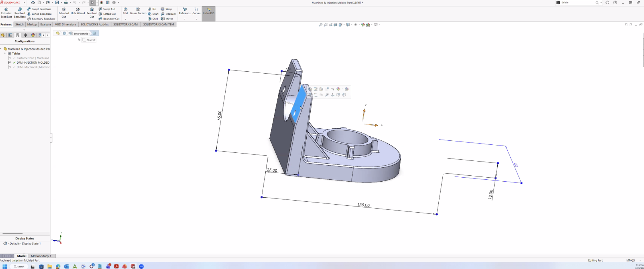Toggle the selection arrow tool
Screen dimensions: 644x269
92,2
